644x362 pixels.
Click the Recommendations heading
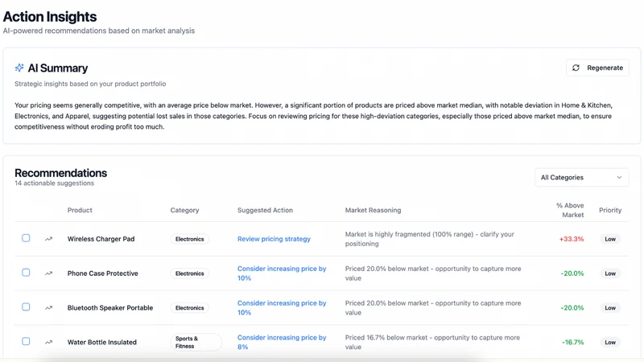(61, 173)
